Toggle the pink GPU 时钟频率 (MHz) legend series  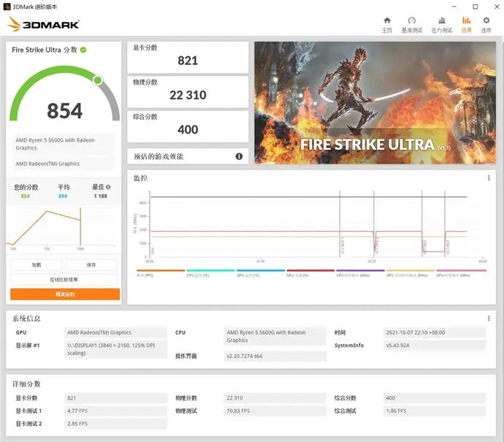tap(461, 273)
